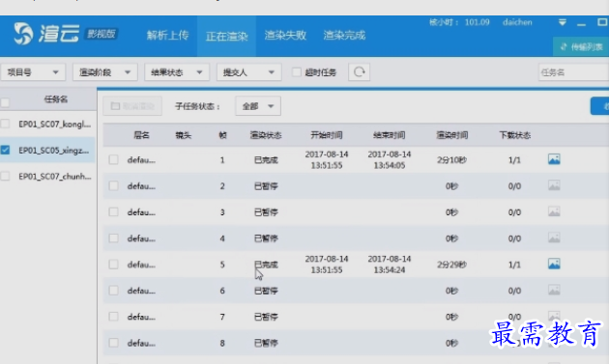Open the 提交人 dropdown
The height and width of the screenshot is (364, 609).
pyautogui.click(x=249, y=72)
